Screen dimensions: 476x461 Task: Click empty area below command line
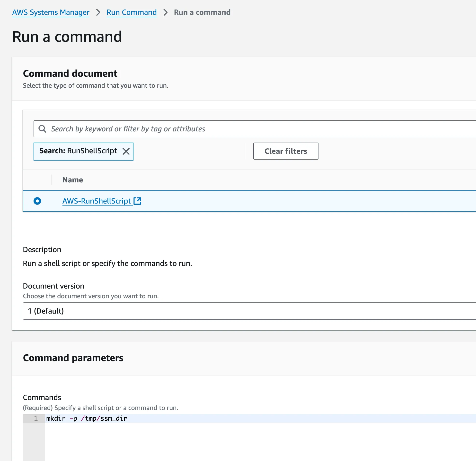click(x=243, y=442)
